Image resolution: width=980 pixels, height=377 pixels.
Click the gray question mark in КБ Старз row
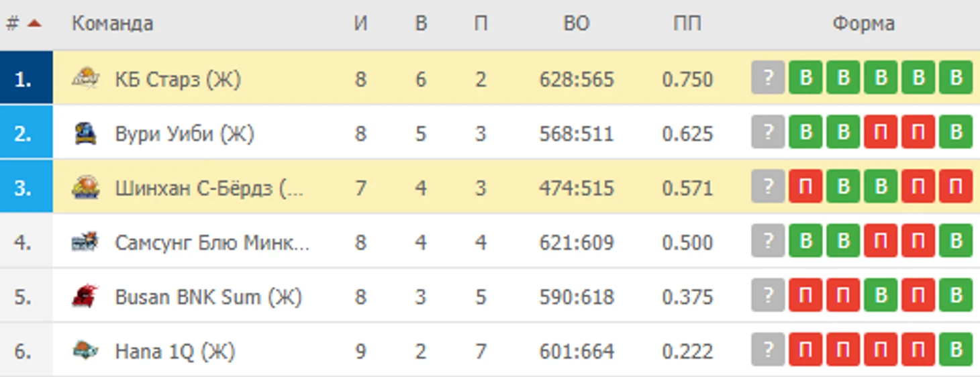[768, 78]
